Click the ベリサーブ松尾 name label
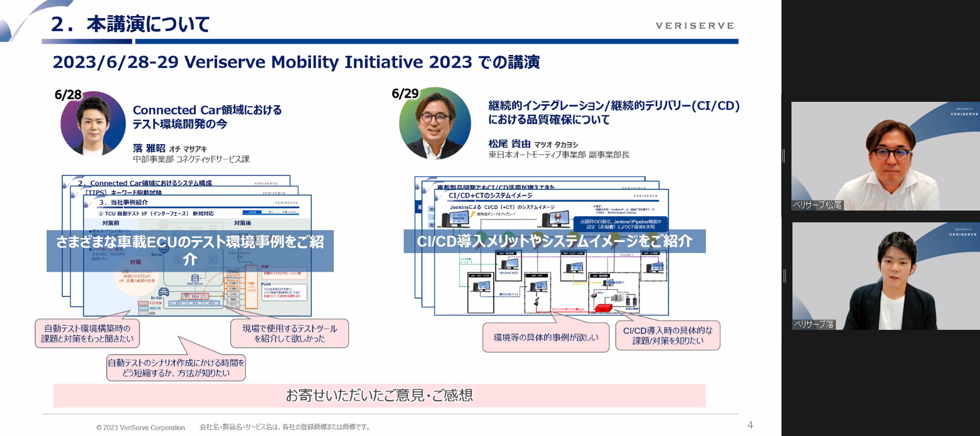Image resolution: width=980 pixels, height=436 pixels. (817, 205)
